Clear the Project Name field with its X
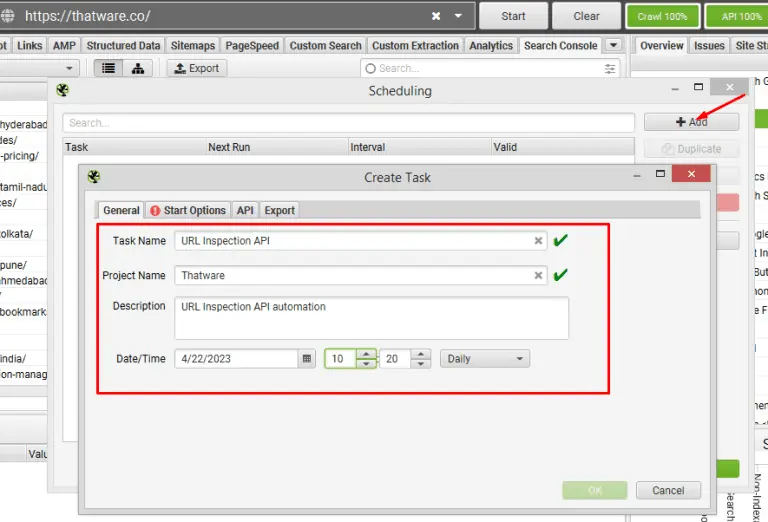Viewport: 768px width, 522px height. tap(538, 275)
